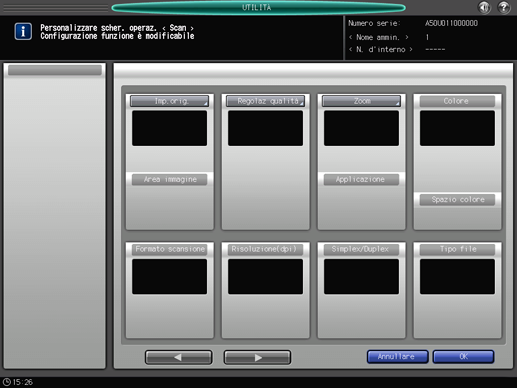Click the gray header bar in left panel

pyautogui.click(x=55, y=70)
